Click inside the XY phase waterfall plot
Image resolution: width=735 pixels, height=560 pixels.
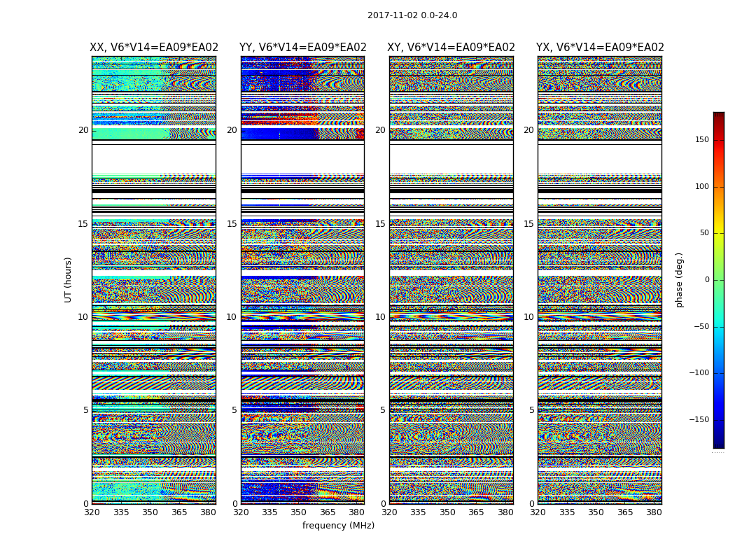pos(451,280)
